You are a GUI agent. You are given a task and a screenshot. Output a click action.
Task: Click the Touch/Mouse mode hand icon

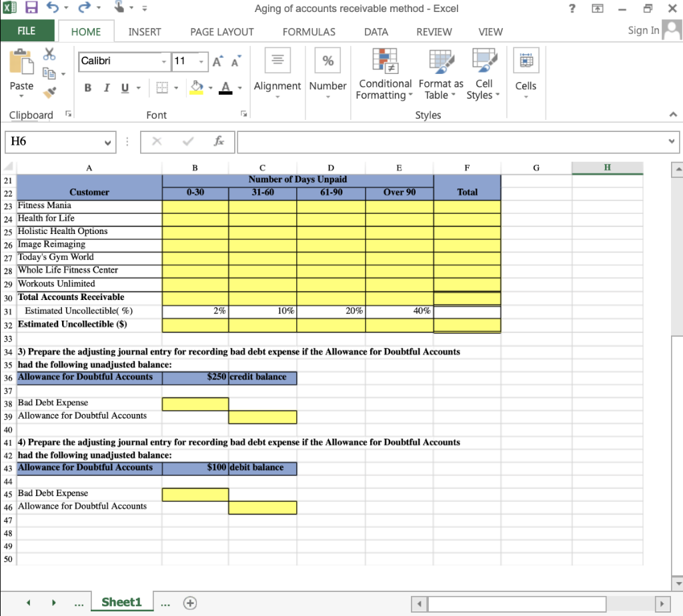point(119,7)
